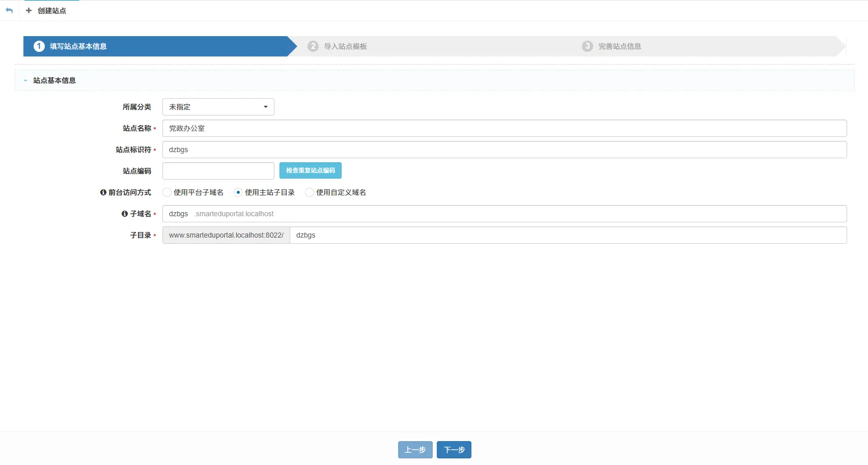The height and width of the screenshot is (465, 868).
Task: Click the info icon beside 前台访问方式
Action: coord(103,192)
